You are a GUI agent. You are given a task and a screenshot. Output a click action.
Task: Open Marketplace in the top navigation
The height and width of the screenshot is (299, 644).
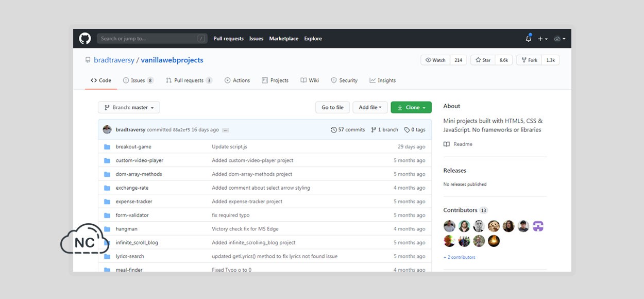283,39
